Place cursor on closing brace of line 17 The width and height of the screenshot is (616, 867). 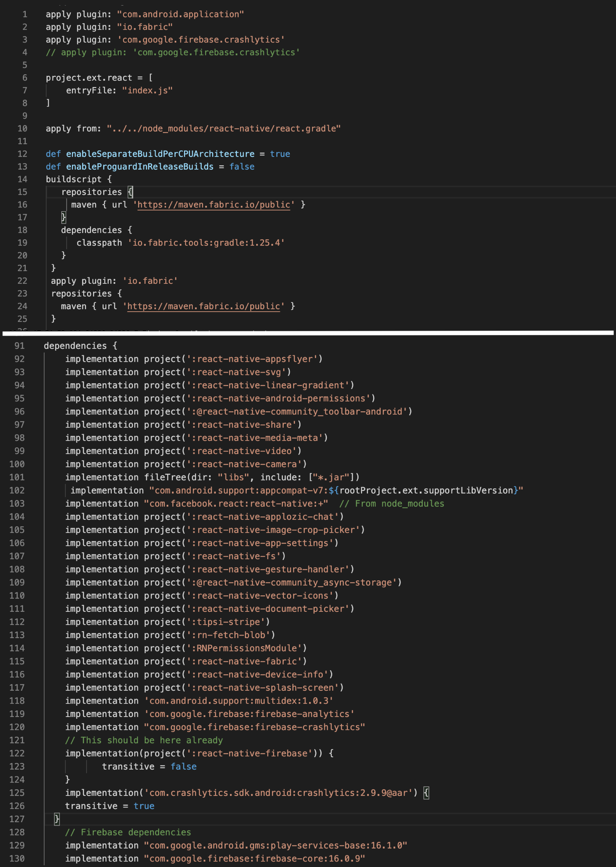point(63,217)
